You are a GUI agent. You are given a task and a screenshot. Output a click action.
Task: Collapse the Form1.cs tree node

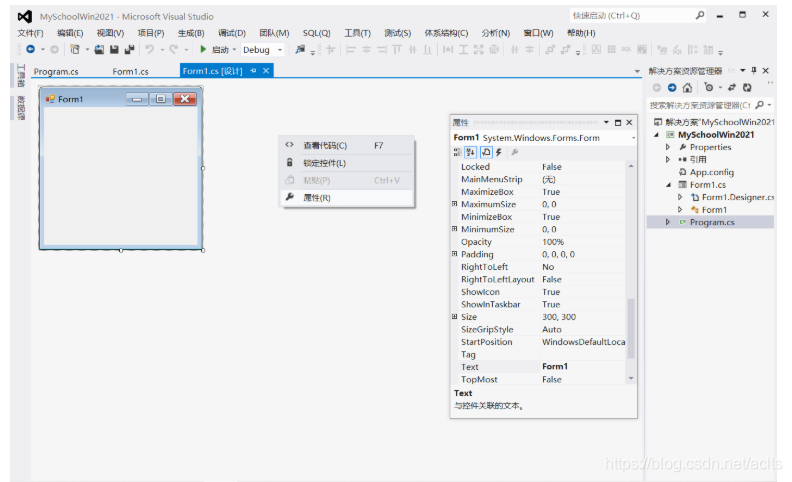pos(668,184)
